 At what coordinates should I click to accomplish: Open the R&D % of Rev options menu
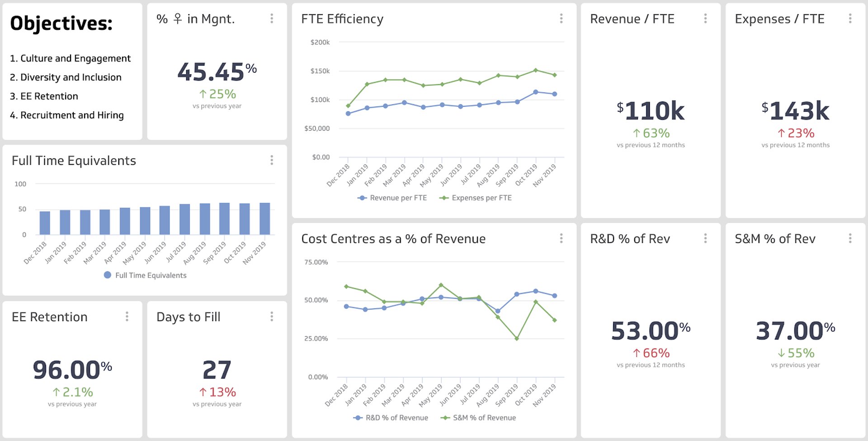[x=705, y=238]
